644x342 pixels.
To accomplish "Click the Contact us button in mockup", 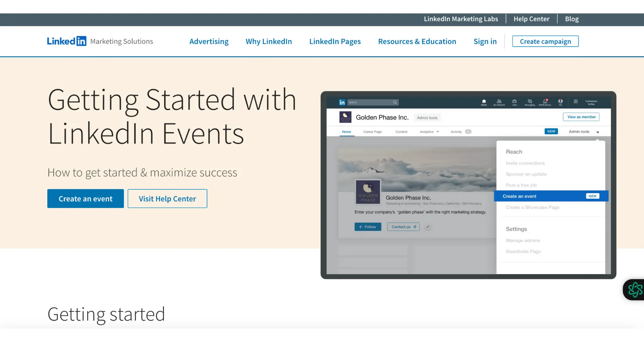I will pyautogui.click(x=403, y=227).
